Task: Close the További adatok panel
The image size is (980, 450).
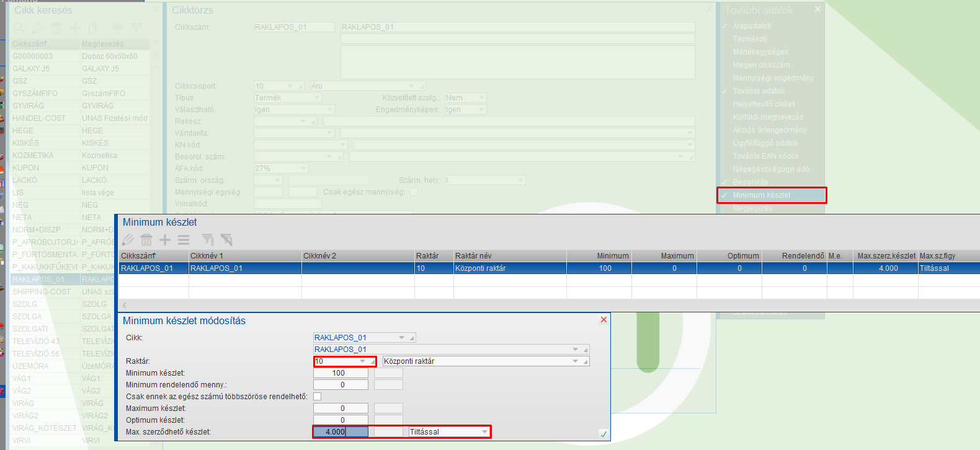Action: (817, 9)
